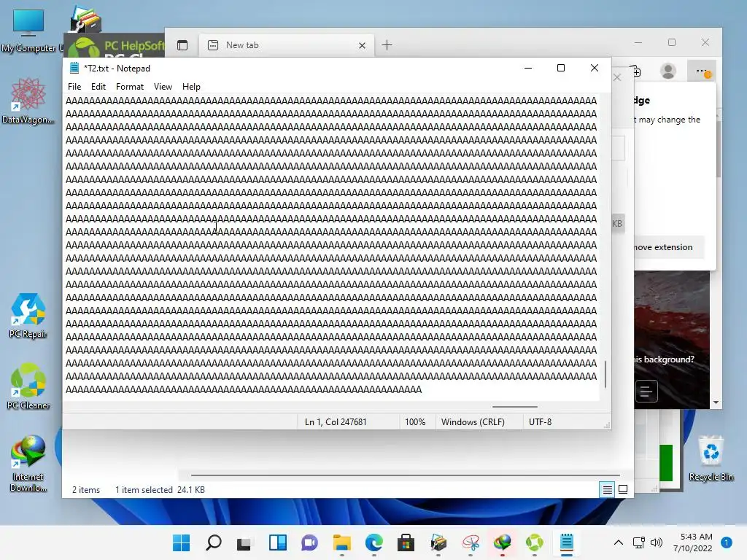Screen dimensions: 747x560
Task: Show hidden tray icons chevron
Action: 619,542
